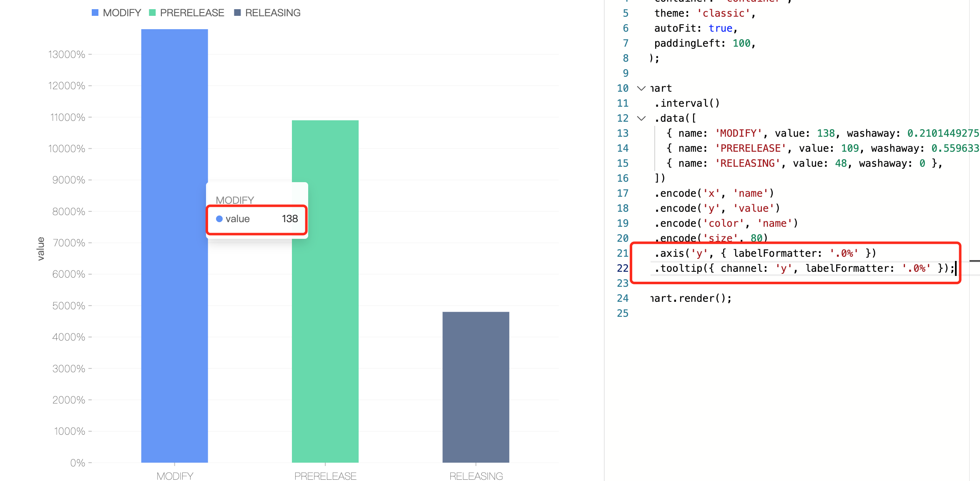Click the MODIFY title inside the tooltip
This screenshot has height=481, width=980.
(234, 200)
